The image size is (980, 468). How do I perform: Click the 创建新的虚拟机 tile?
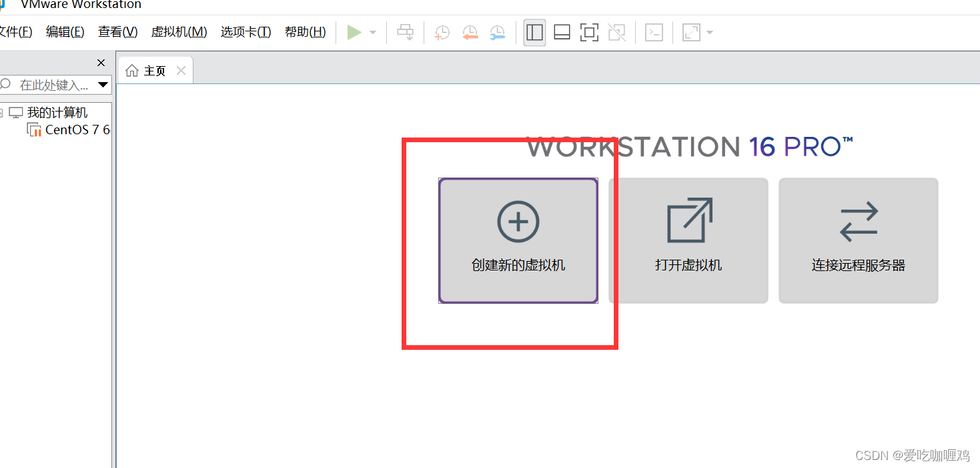click(518, 240)
